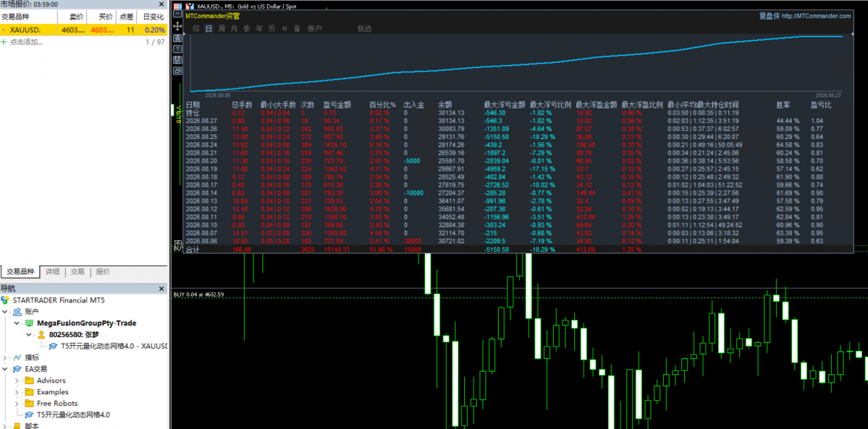Close the 市场报价 market watch panel

click(161, 4)
